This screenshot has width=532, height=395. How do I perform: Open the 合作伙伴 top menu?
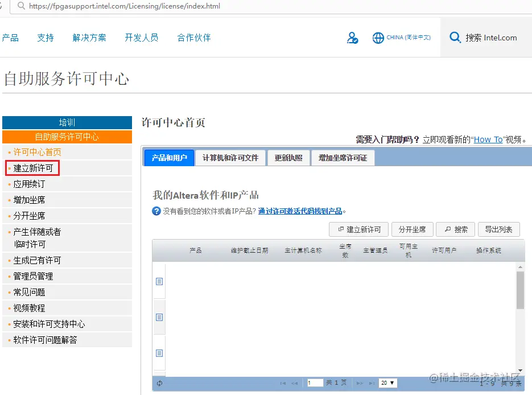(193, 38)
